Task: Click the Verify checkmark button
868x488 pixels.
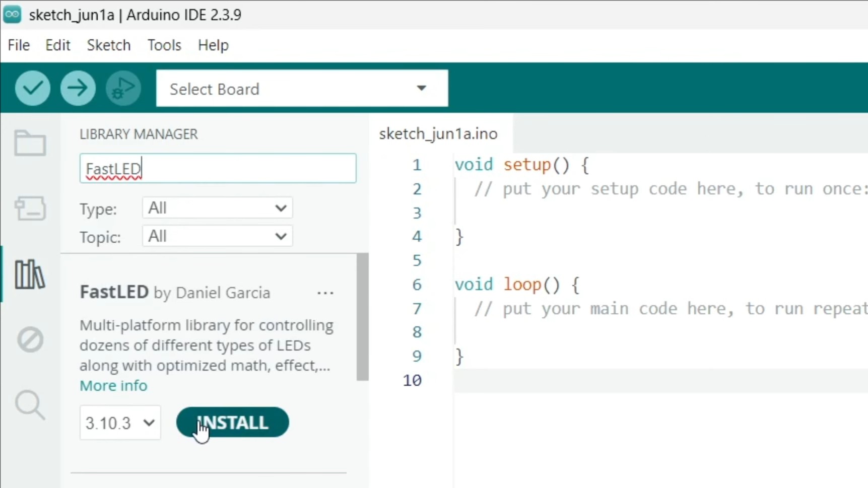Action: tap(33, 88)
